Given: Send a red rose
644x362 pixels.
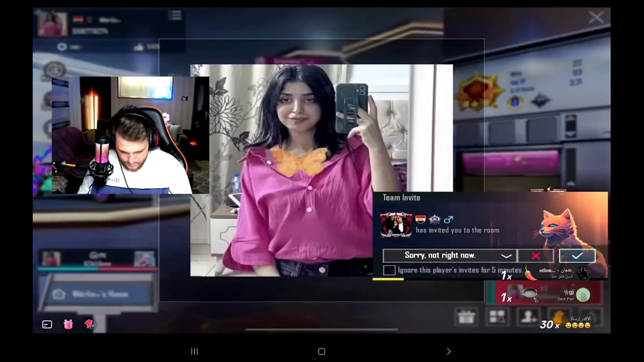Looking at the screenshot, I should coord(89,324).
